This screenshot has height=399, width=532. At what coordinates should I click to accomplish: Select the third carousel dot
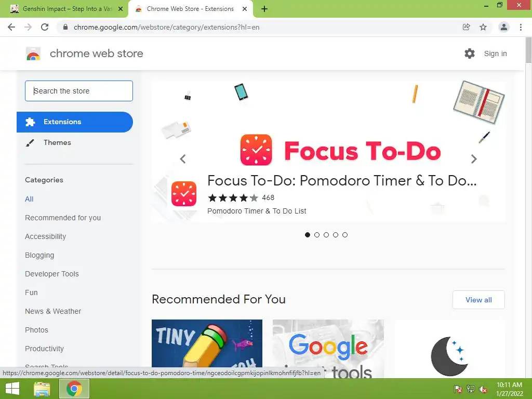tap(326, 235)
